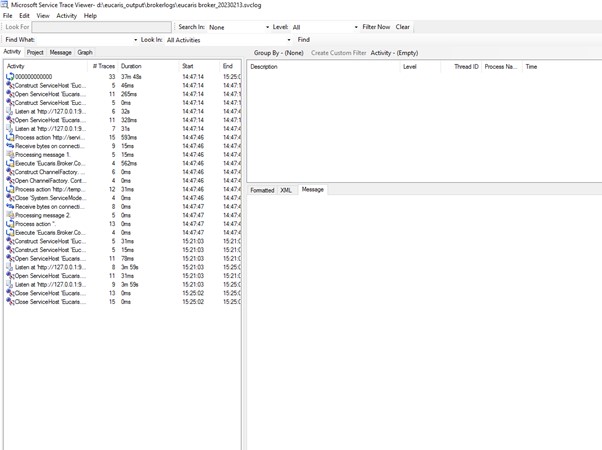Click icon of Process action http://servi row
The width and height of the screenshot is (602, 450).
(x=10, y=137)
